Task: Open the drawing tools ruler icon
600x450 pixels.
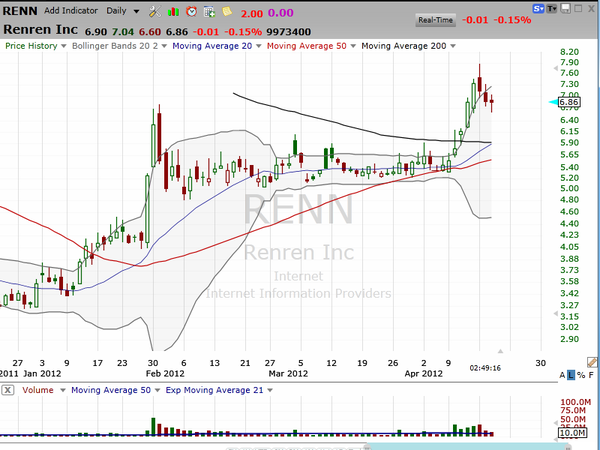Action: (592, 362)
